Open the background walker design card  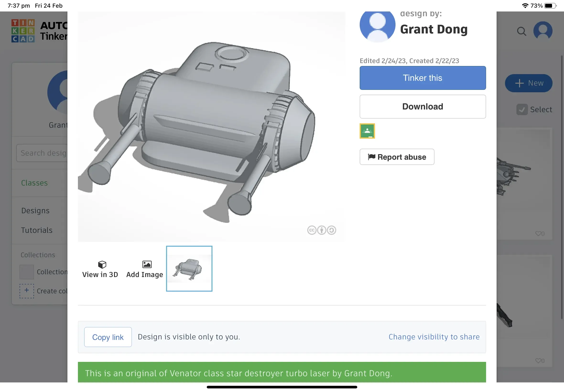click(524, 184)
